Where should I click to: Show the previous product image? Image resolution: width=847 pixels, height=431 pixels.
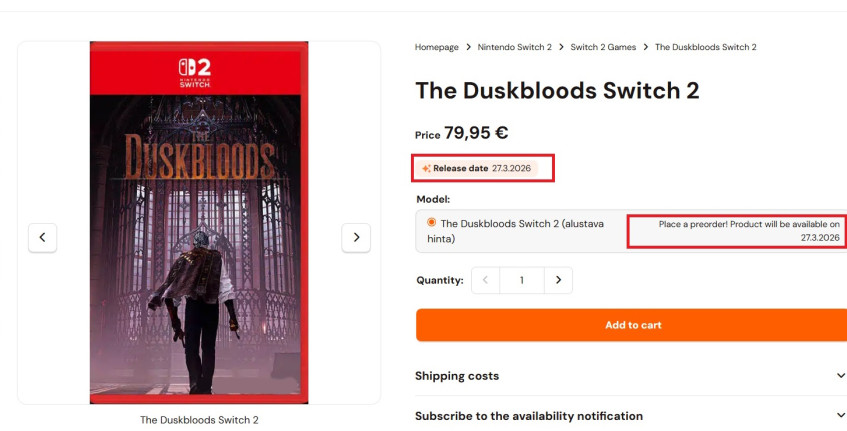coord(42,237)
